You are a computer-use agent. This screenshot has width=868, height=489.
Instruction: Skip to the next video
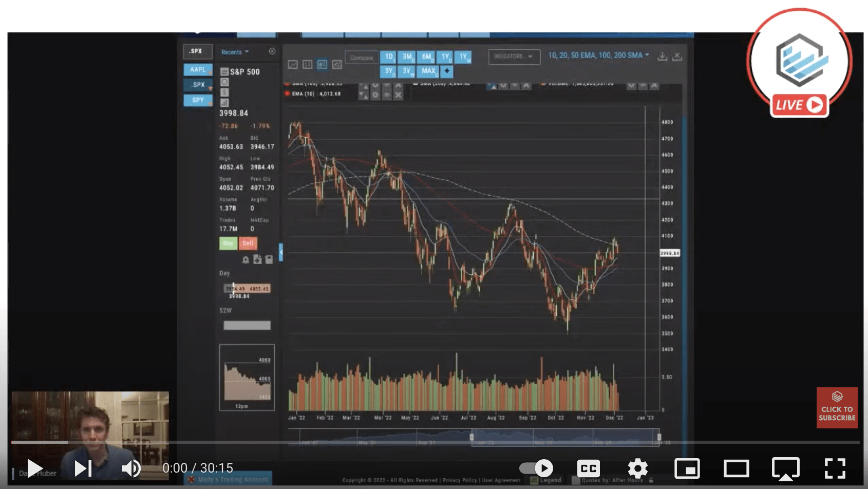point(83,468)
